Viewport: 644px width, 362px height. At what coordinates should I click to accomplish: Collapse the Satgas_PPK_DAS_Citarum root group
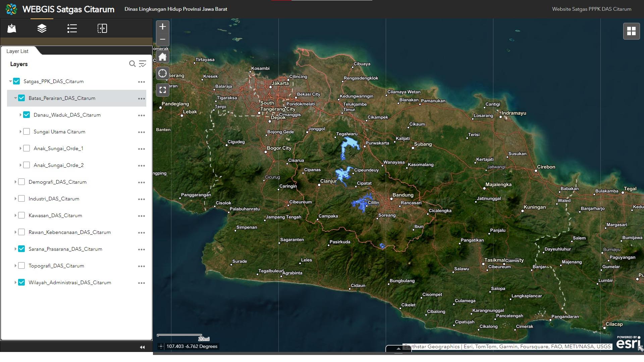[x=10, y=81]
